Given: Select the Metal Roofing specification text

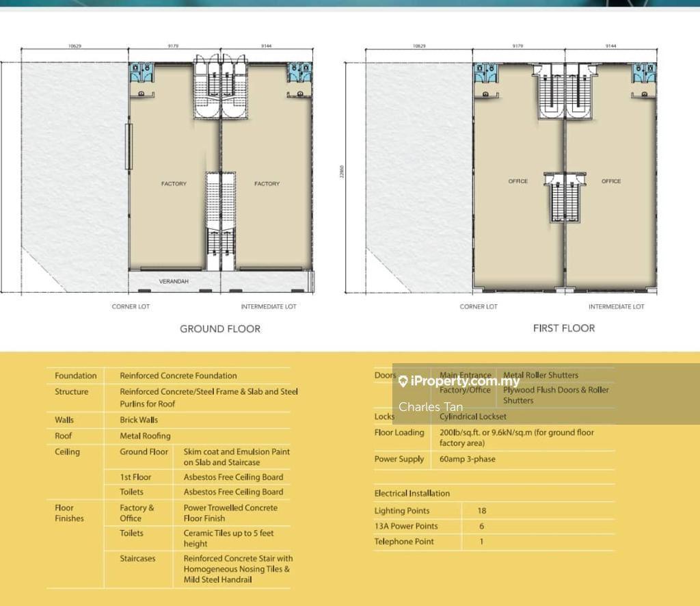Looking at the screenshot, I should click(x=146, y=436).
